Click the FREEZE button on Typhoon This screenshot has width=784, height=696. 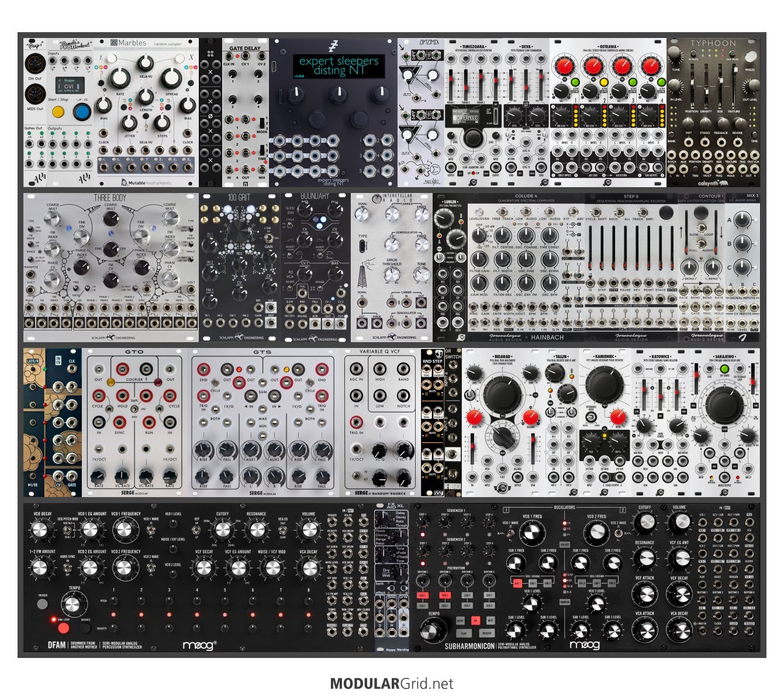click(750, 57)
